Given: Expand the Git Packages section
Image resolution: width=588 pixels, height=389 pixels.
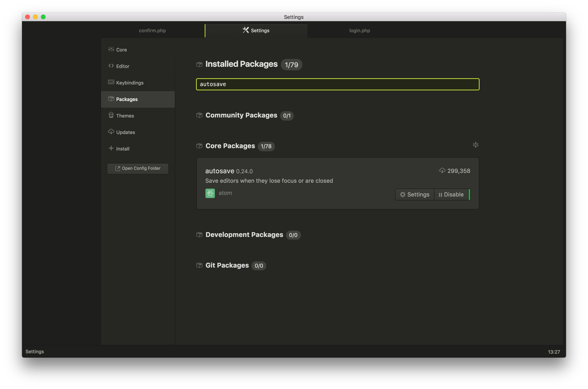Looking at the screenshot, I should (x=227, y=265).
